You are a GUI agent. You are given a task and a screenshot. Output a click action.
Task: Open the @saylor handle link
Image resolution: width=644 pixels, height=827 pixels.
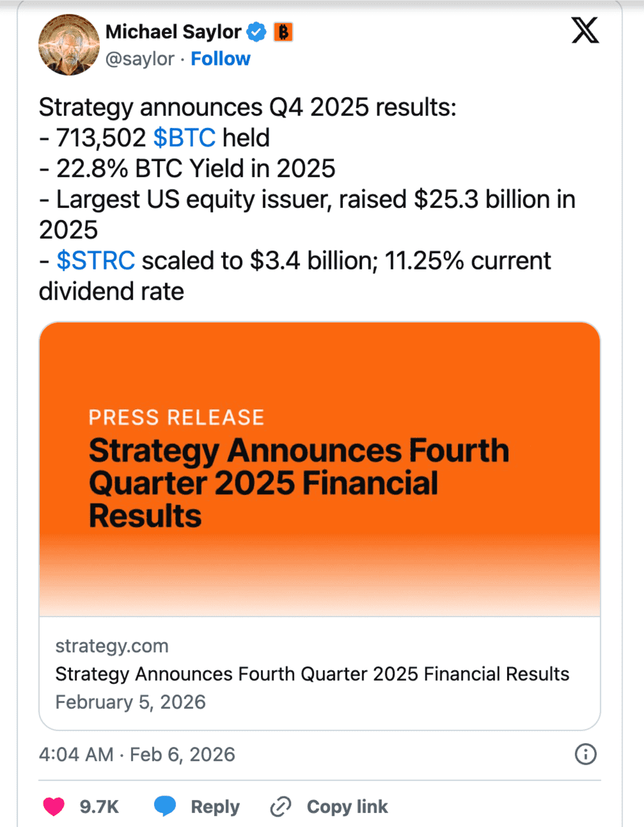[x=140, y=59]
